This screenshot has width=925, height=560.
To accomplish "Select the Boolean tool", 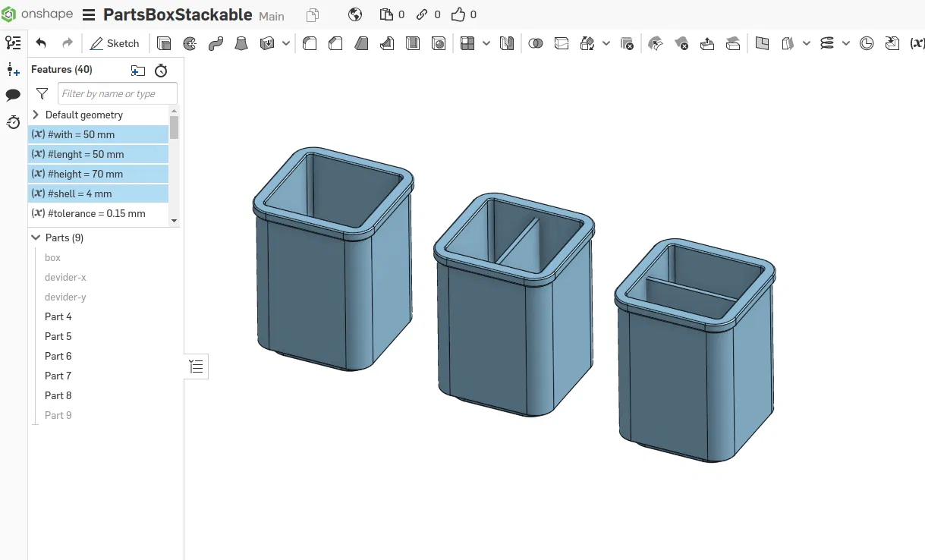I will [x=536, y=43].
